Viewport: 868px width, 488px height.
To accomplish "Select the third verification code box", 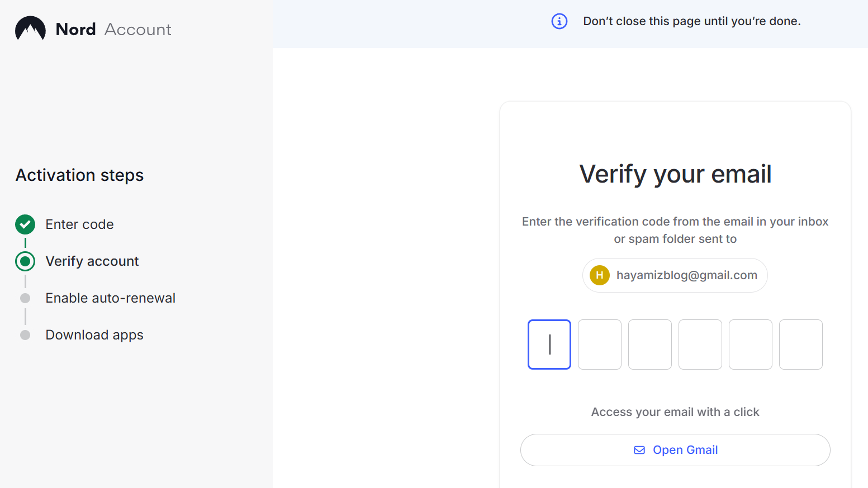I will click(650, 345).
